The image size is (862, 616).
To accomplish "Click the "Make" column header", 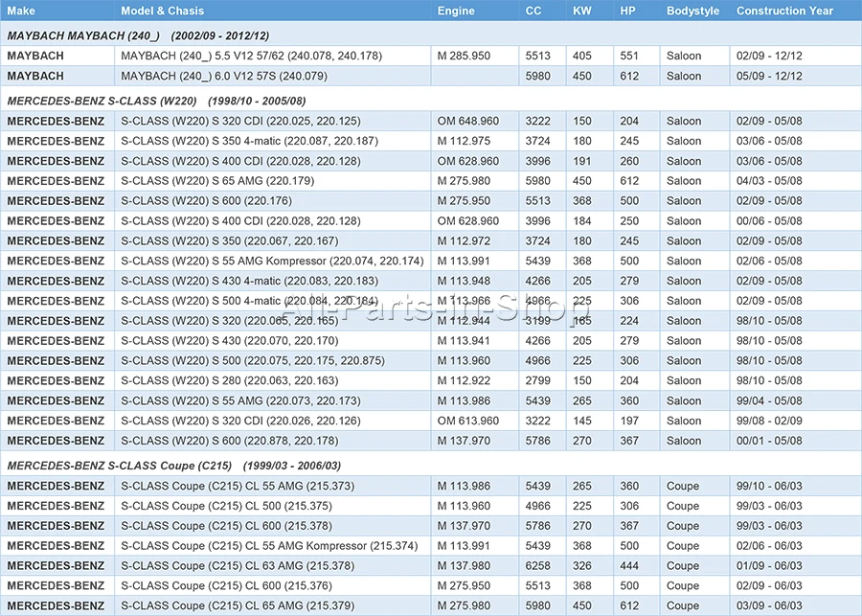I will coord(21,11).
